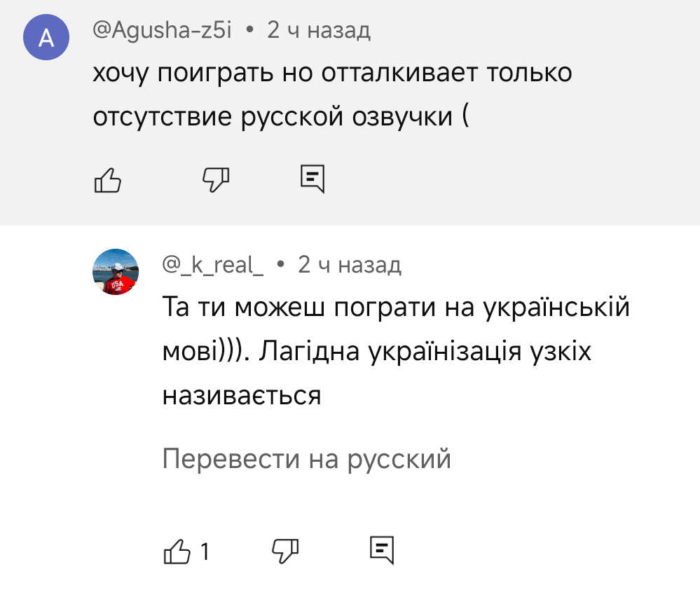Dislike the reply from @_k_real_

[284, 551]
